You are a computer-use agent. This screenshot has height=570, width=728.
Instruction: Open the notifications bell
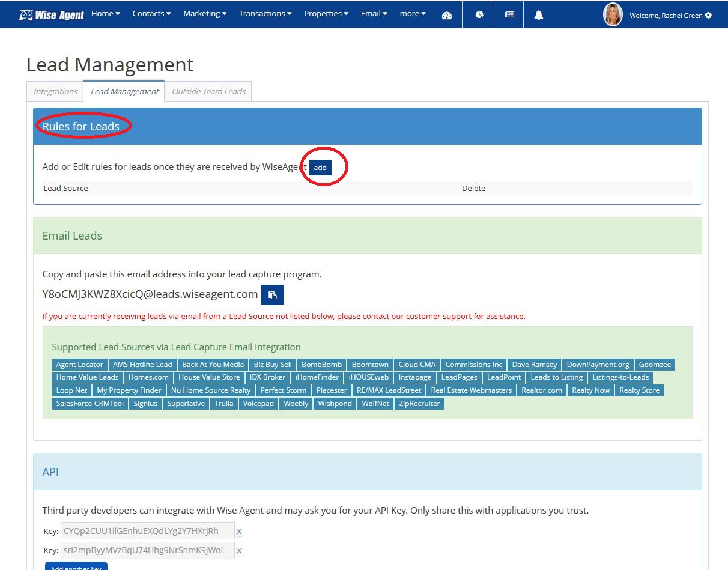539,15
